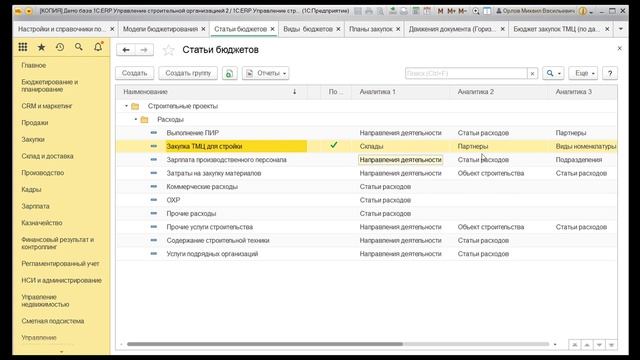Click the item icon of Выполнение ПИР
Screen dimensions: 640x360
[153, 133]
